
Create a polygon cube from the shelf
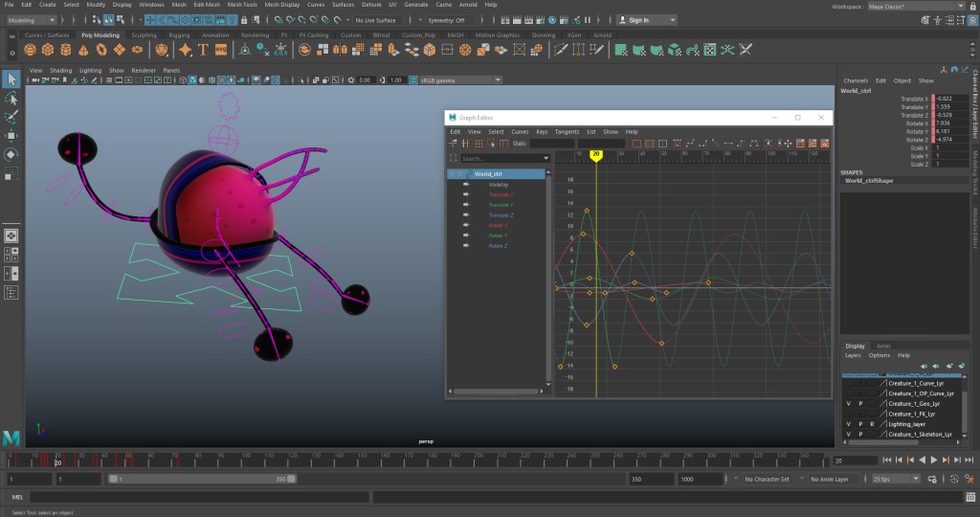50,50
